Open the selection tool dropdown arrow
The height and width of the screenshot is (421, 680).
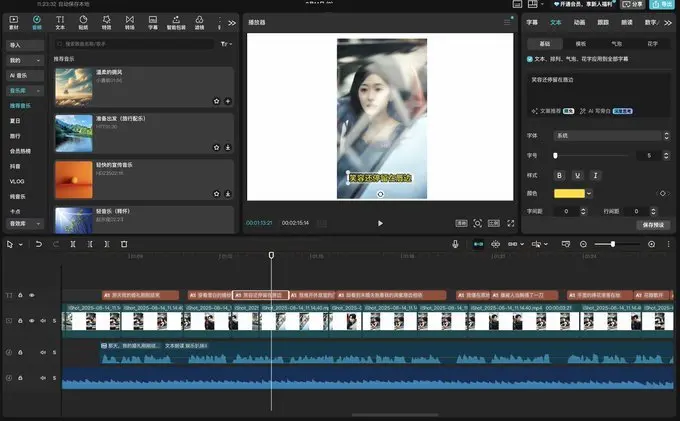pyautogui.click(x=20, y=245)
